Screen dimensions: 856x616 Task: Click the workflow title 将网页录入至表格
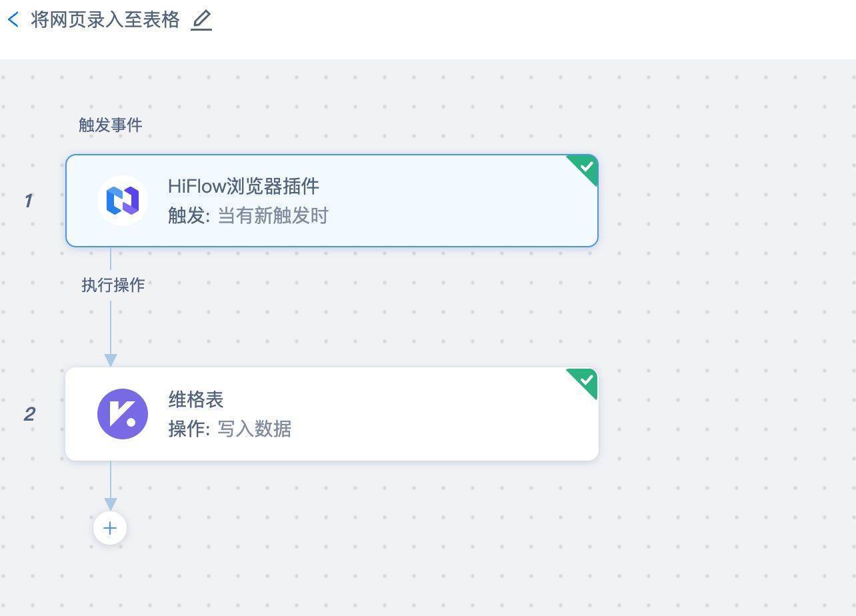pos(105,20)
